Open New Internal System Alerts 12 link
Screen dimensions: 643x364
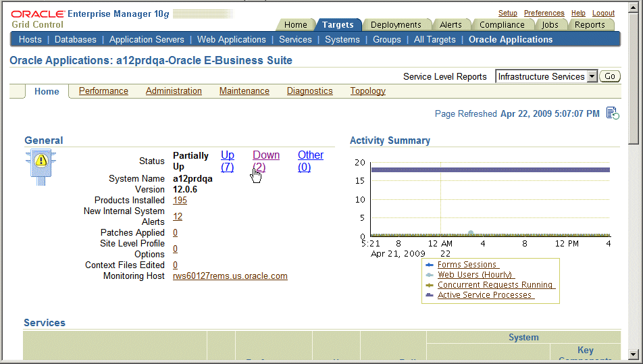pos(178,216)
